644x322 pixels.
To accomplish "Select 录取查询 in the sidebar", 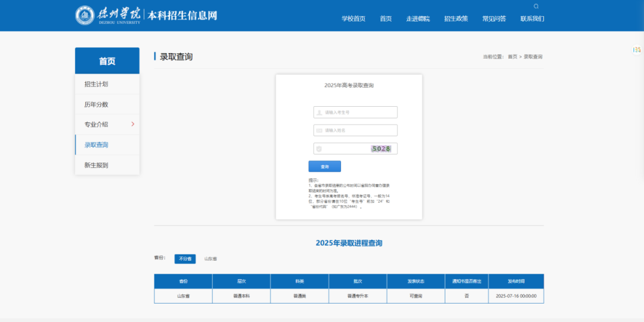I will tap(107, 145).
